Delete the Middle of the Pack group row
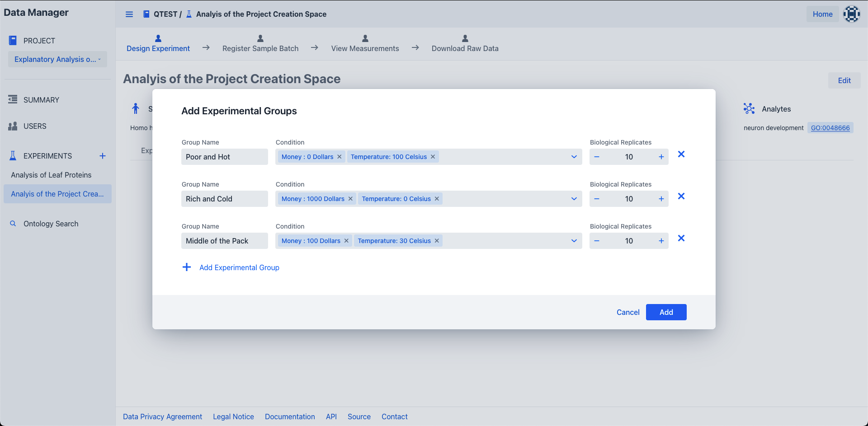 tap(681, 239)
